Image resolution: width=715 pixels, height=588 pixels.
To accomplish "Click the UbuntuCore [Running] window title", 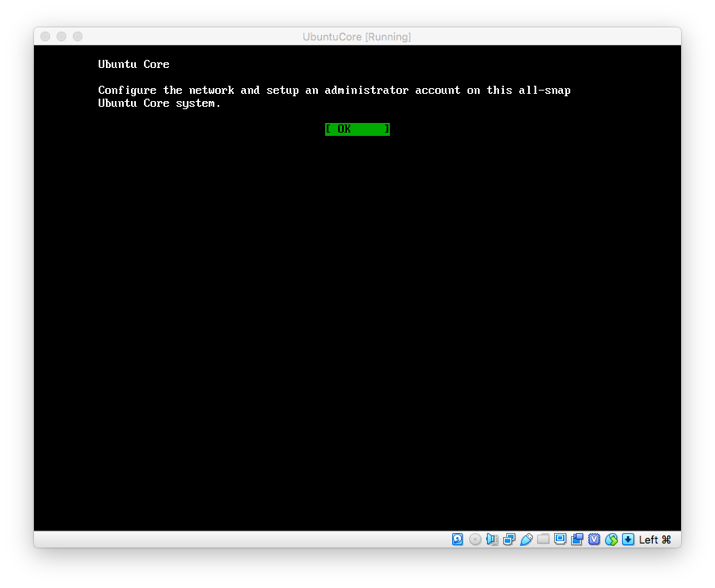I will point(357,36).
